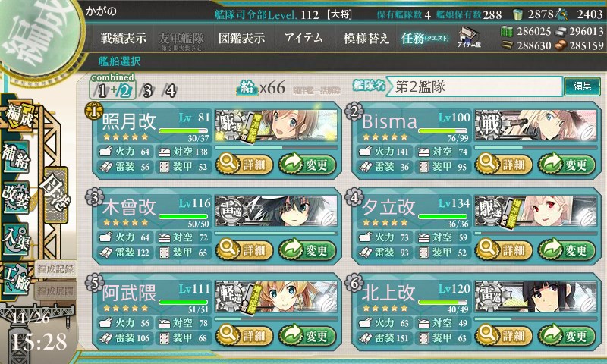This screenshot has width=607, height=364.
Task: Click 夕立改 ship portrait banner
Action: click(536, 212)
